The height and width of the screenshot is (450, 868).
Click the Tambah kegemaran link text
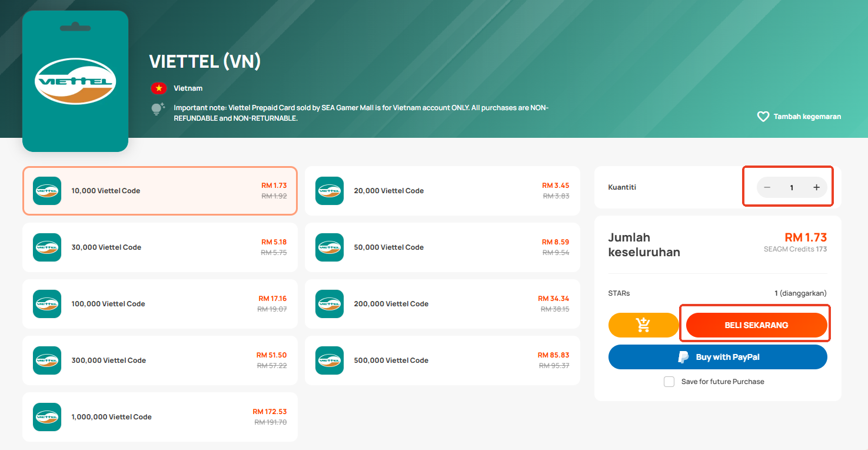(x=807, y=117)
